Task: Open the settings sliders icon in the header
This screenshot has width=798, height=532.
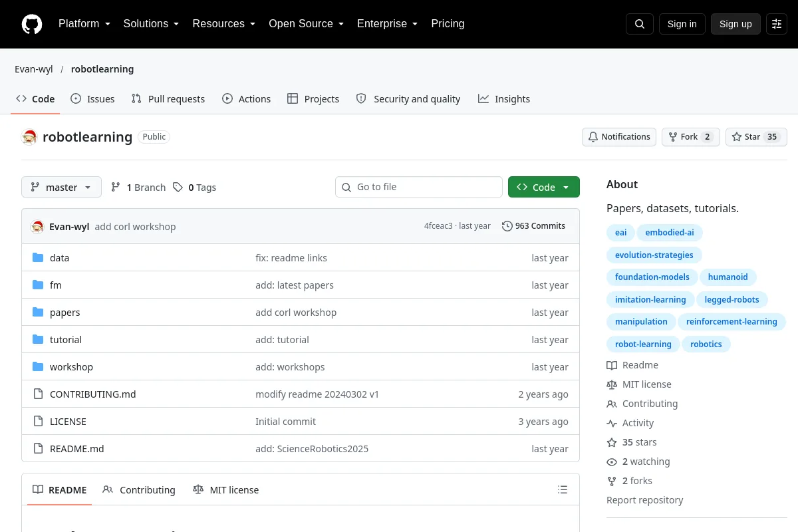Action: pos(777,24)
